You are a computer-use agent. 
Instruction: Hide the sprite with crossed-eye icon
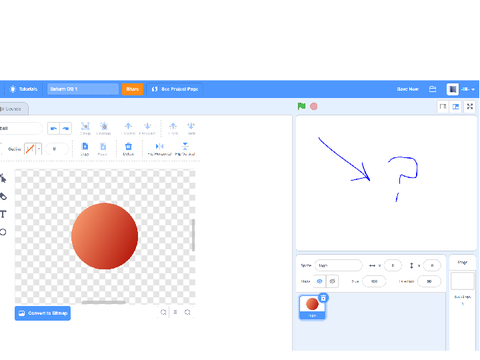pyautogui.click(x=332, y=281)
